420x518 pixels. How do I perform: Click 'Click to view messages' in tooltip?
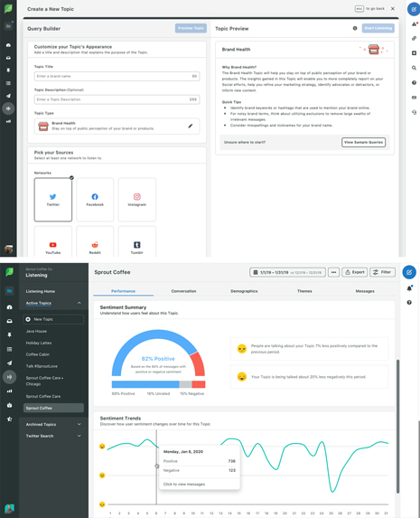tap(184, 484)
